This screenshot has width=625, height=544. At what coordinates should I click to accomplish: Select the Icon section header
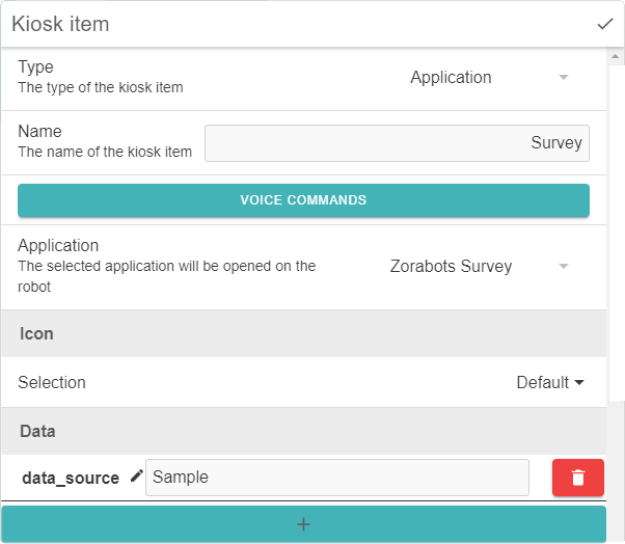[x=304, y=334]
